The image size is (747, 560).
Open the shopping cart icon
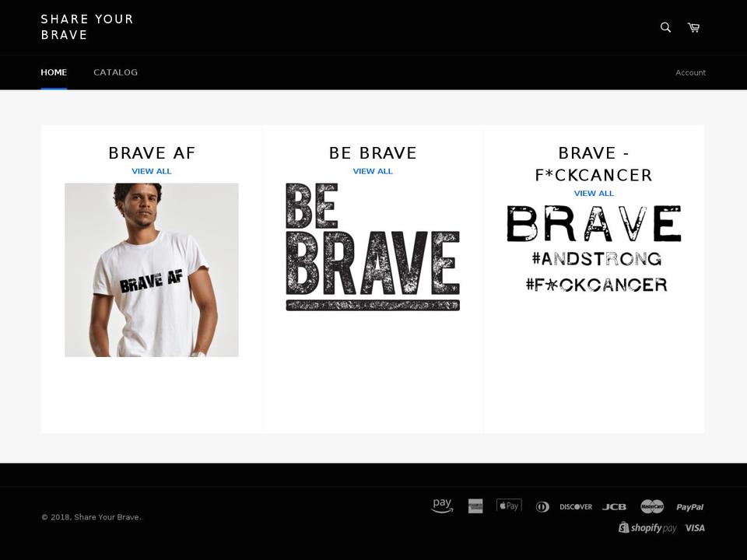tap(693, 28)
